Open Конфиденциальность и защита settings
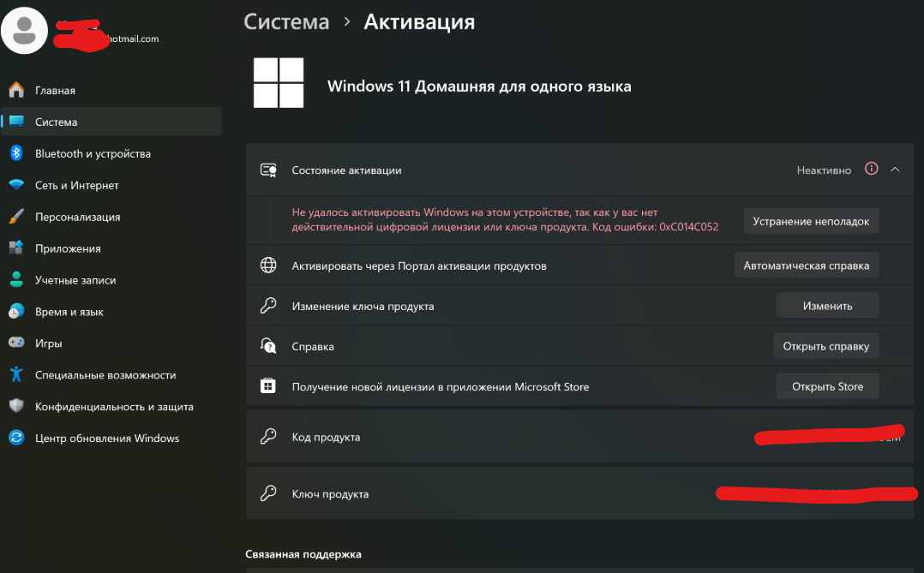Image resolution: width=924 pixels, height=573 pixels. 111,406
